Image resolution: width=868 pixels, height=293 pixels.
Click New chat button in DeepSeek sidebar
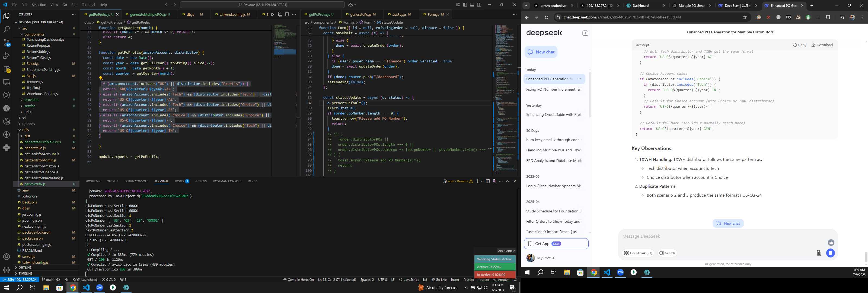point(541,52)
